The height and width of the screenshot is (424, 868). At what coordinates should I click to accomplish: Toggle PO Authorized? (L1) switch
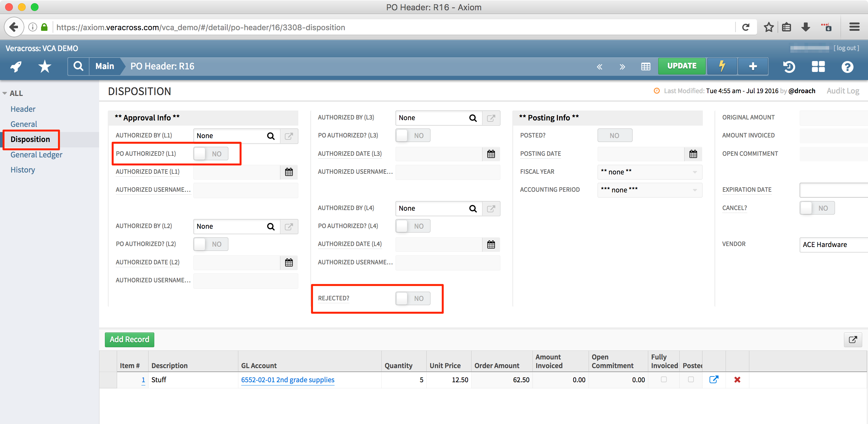(211, 154)
